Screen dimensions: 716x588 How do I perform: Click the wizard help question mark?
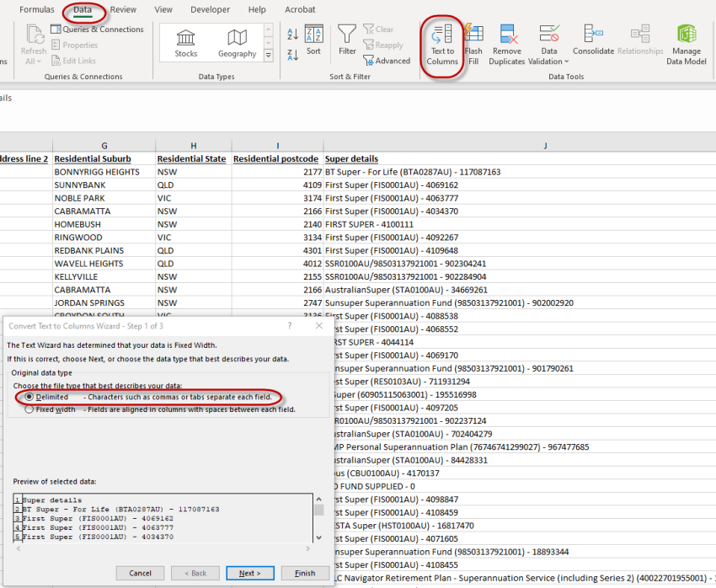290,325
